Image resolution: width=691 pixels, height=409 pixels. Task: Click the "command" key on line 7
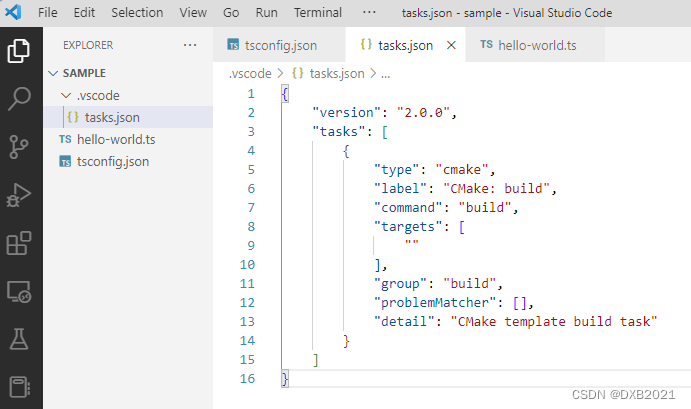tap(408, 208)
